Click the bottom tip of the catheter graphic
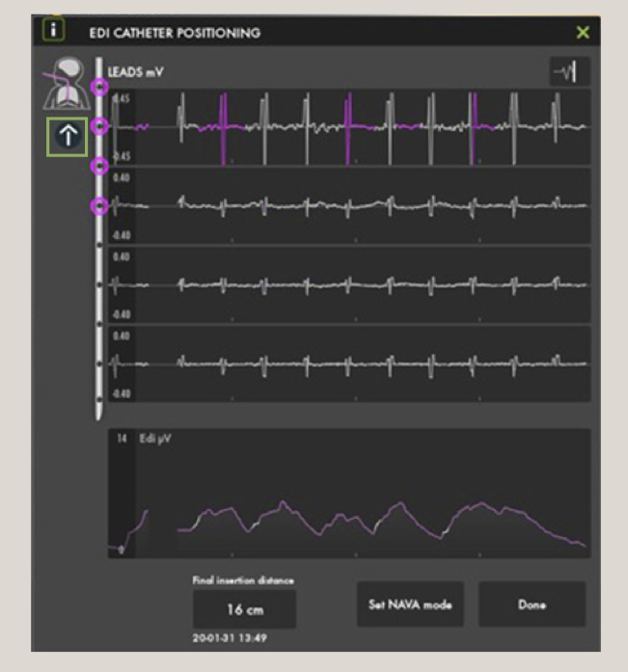628x672 pixels. pos(99,414)
